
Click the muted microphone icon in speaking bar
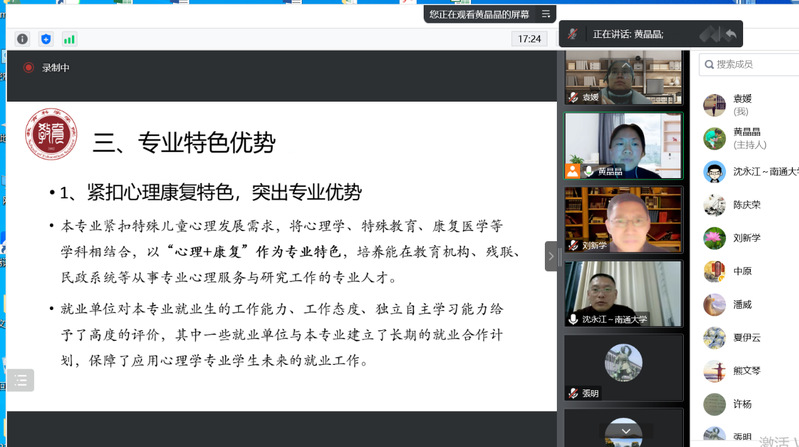[573, 34]
